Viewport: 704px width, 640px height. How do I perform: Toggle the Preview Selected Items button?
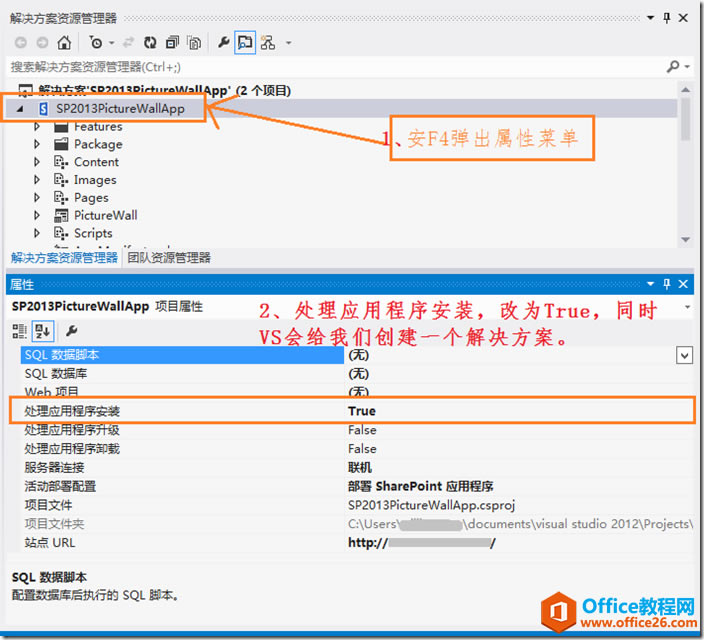pos(245,43)
